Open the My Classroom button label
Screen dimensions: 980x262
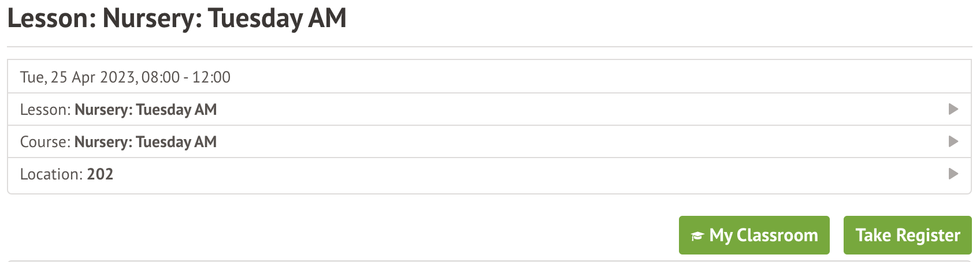tap(763, 235)
